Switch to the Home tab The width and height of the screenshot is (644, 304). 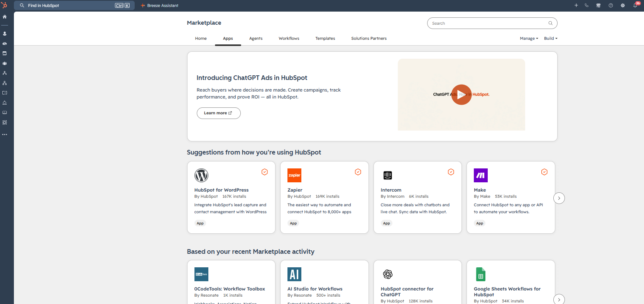201,38
